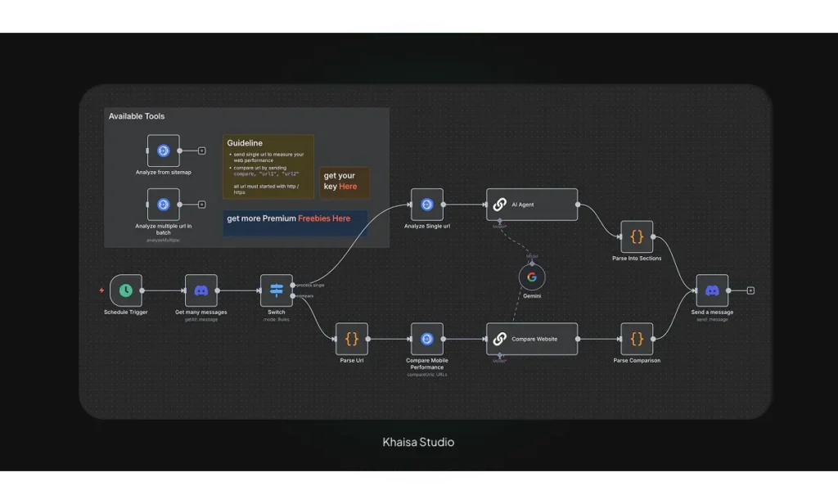This screenshot has height=504, width=838.
Task: Select the Parse Url code node
Action: 352,339
